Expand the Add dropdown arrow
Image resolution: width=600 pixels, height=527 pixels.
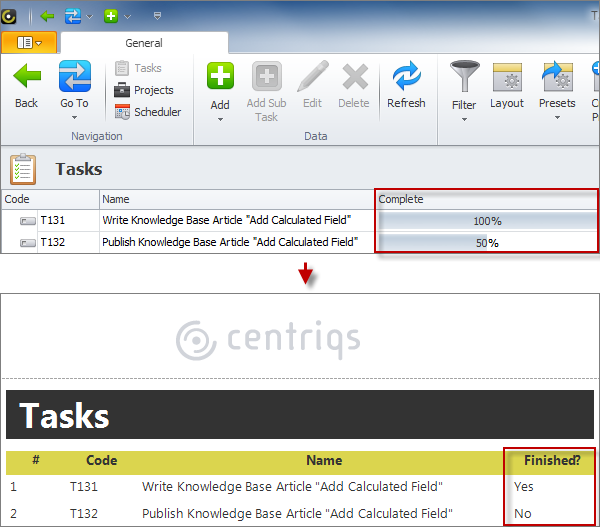pyautogui.click(x=220, y=119)
